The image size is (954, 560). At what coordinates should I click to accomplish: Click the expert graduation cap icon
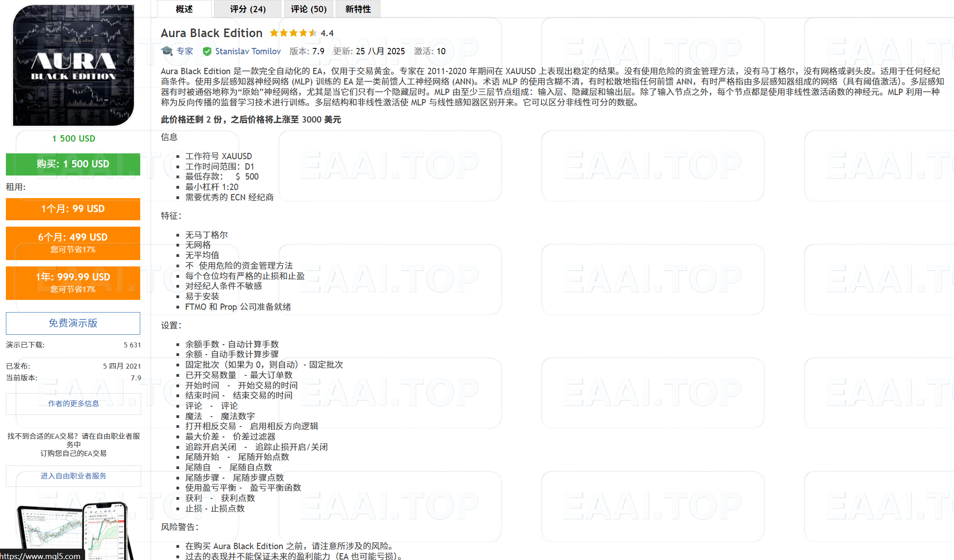point(167,51)
